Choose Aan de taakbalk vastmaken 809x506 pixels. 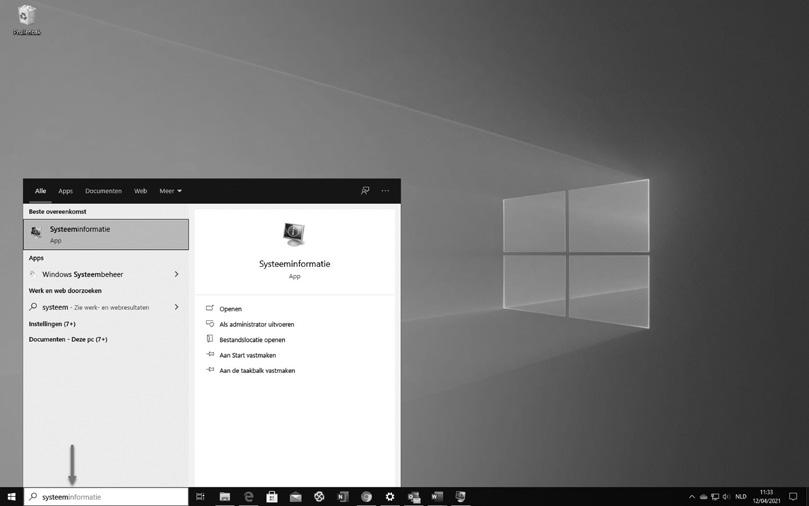coord(257,371)
